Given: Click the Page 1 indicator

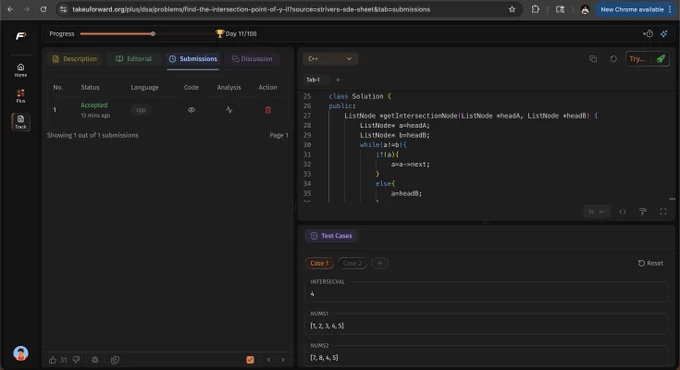Looking at the screenshot, I should pyautogui.click(x=279, y=135).
